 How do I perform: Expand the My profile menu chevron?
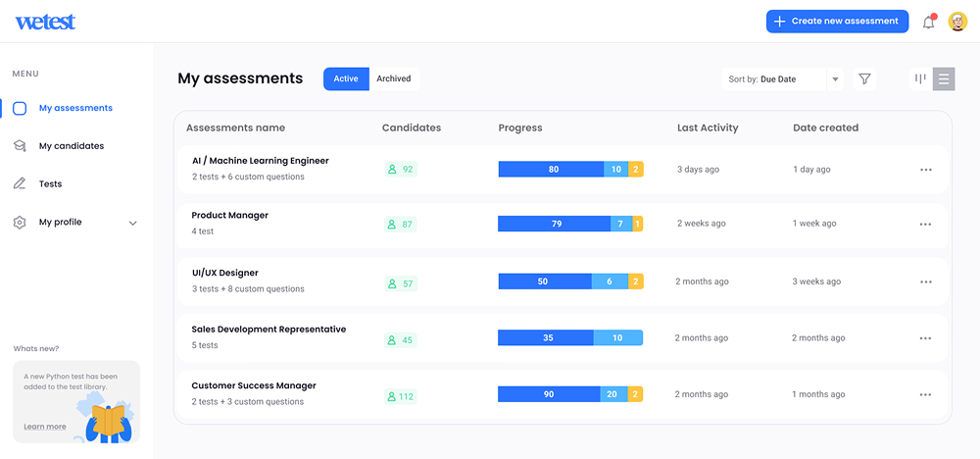click(132, 223)
